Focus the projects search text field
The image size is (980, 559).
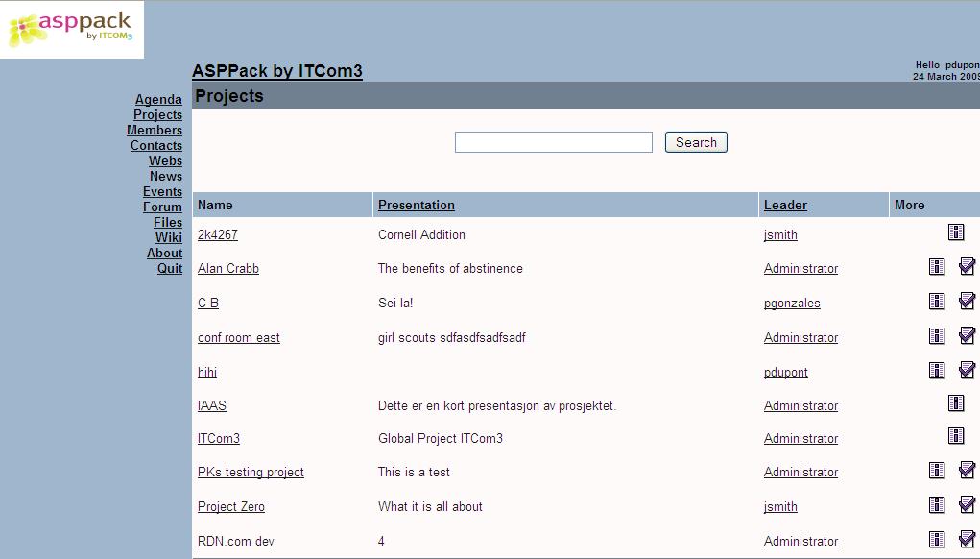click(x=553, y=142)
